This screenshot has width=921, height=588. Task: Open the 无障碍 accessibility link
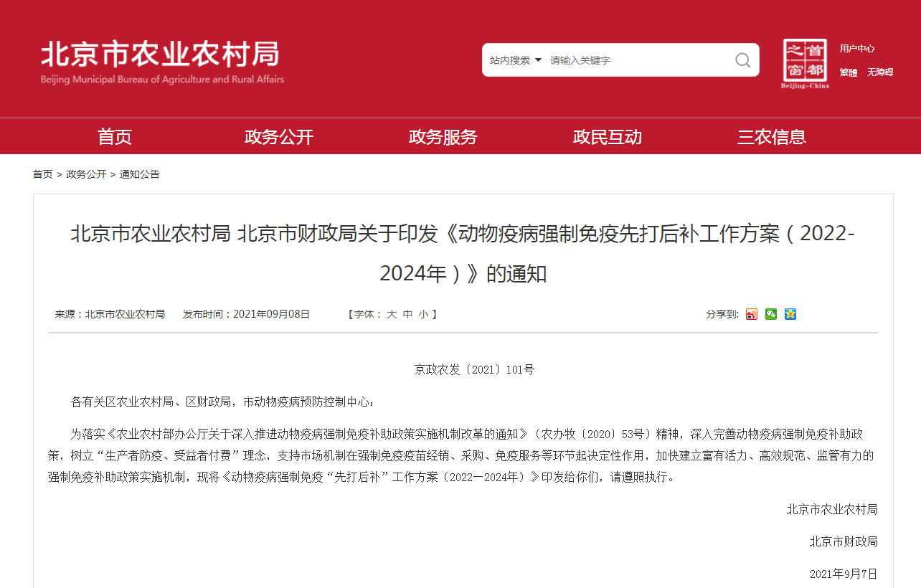880,72
